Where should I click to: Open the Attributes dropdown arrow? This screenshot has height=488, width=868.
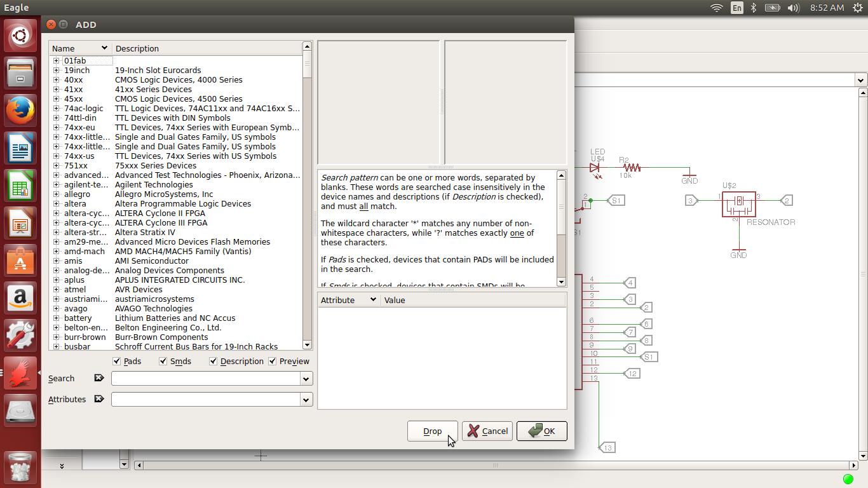click(306, 400)
